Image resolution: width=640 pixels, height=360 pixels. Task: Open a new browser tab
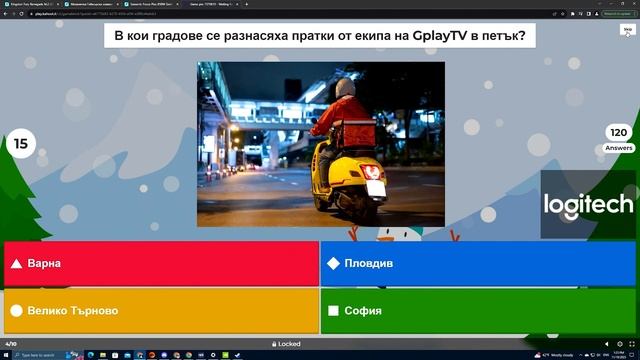(246, 4)
